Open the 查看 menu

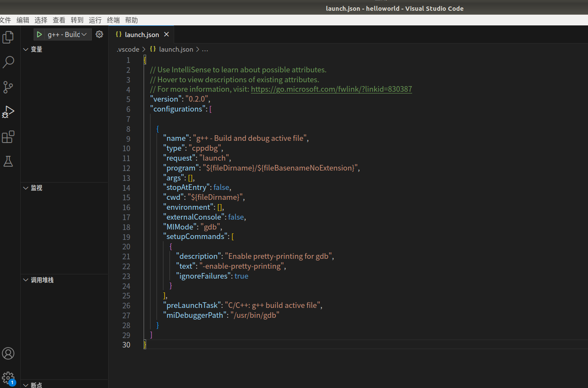point(59,20)
